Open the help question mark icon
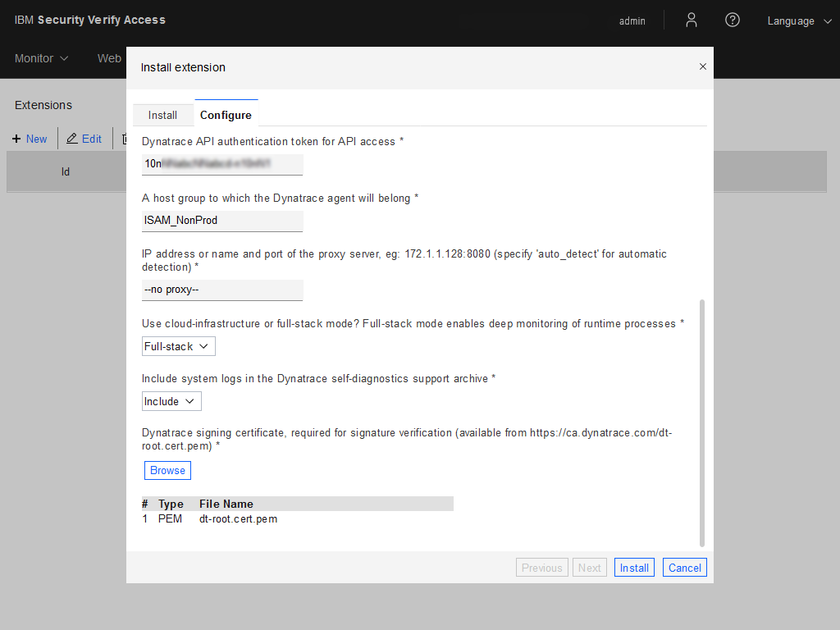The width and height of the screenshot is (840, 630). coord(733,21)
